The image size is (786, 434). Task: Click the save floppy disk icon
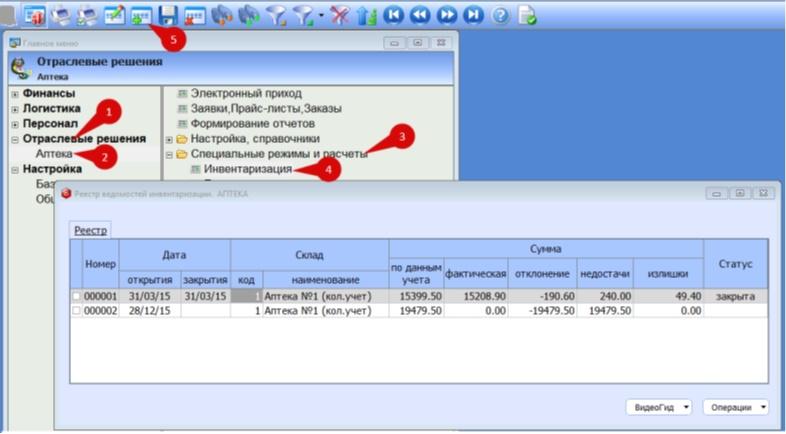168,16
